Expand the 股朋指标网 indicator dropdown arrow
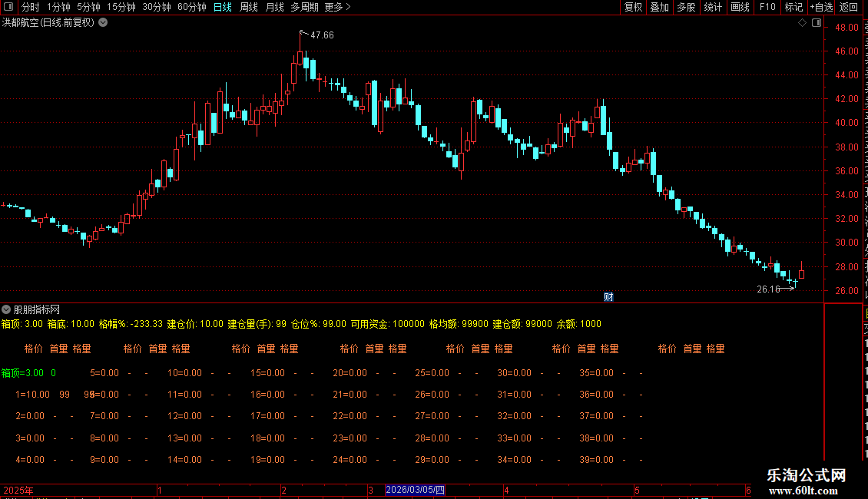This screenshot has height=499, width=868. click(x=6, y=310)
